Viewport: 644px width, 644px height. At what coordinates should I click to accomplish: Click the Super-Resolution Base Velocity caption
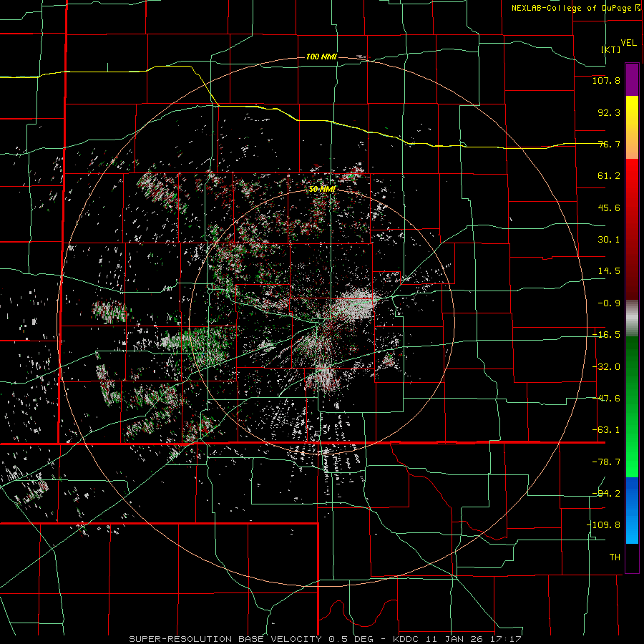pos(326,639)
